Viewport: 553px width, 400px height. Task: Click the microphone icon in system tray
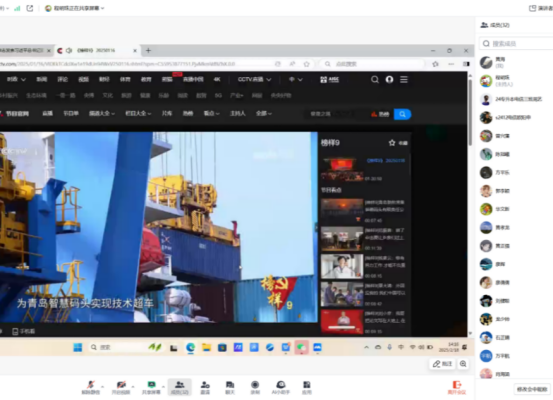(389, 347)
